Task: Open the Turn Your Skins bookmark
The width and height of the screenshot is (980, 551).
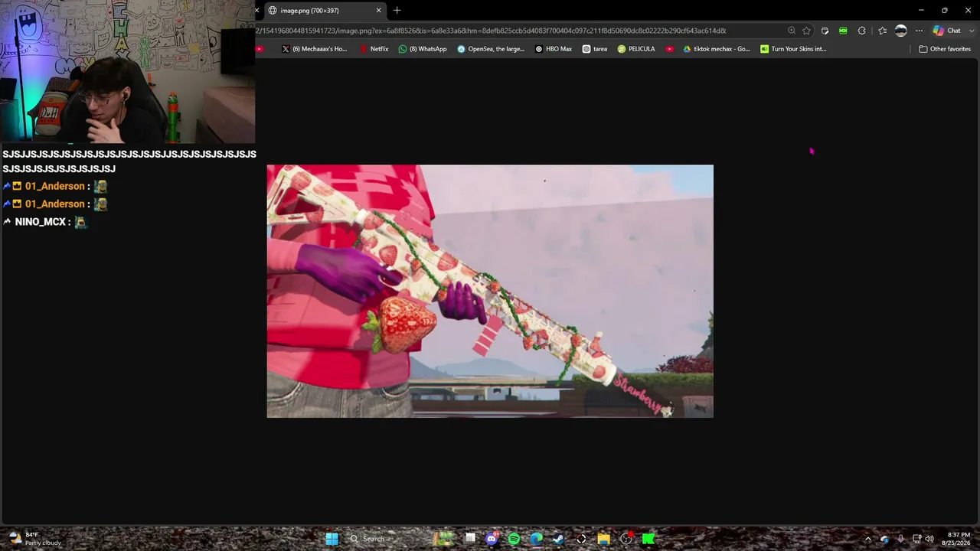Action: click(x=794, y=49)
